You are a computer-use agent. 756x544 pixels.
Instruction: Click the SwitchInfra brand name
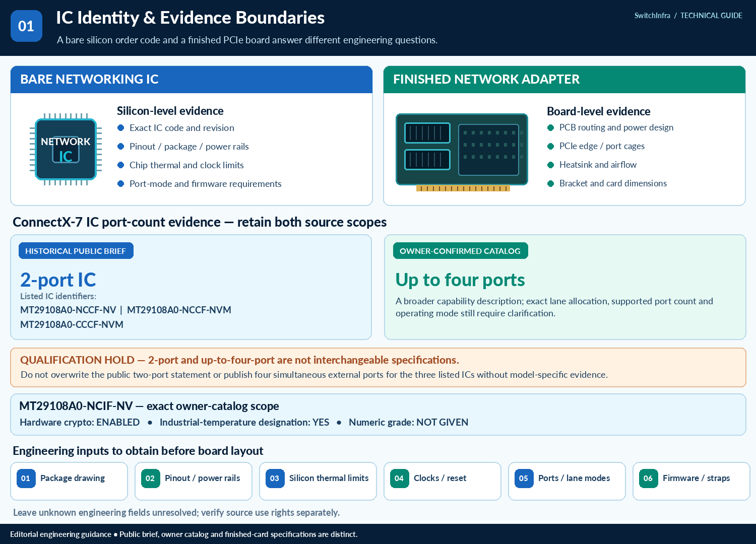point(652,16)
